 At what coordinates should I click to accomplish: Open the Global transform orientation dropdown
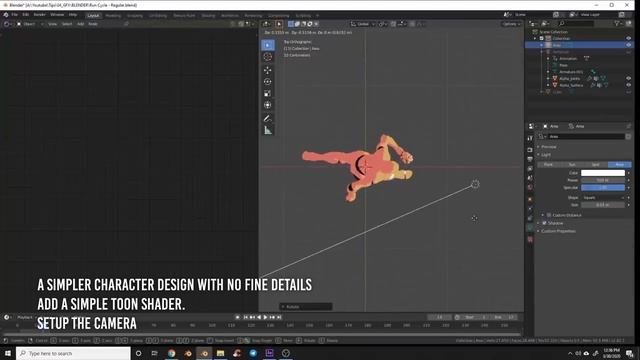(363, 24)
